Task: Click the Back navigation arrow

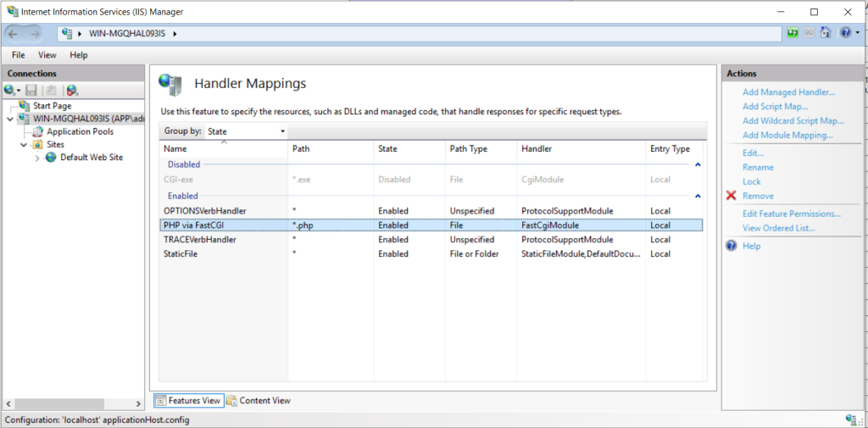Action: [13, 34]
